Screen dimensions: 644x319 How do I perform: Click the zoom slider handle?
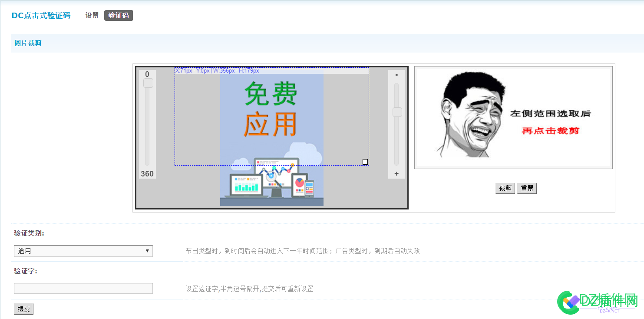(x=397, y=112)
